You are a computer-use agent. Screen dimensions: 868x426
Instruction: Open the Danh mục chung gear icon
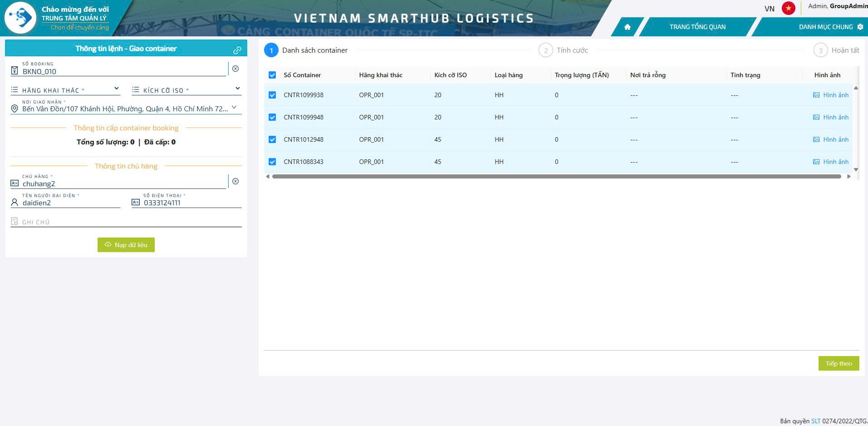click(860, 27)
